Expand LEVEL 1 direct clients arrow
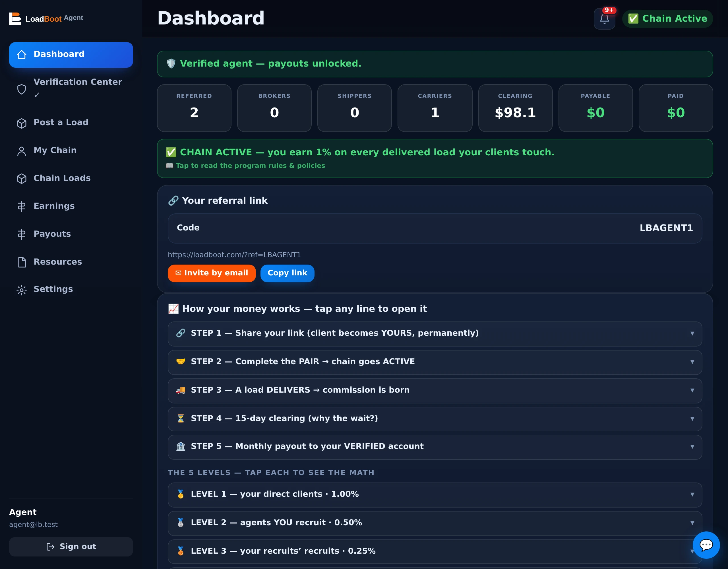728x569 pixels. pyautogui.click(x=692, y=494)
